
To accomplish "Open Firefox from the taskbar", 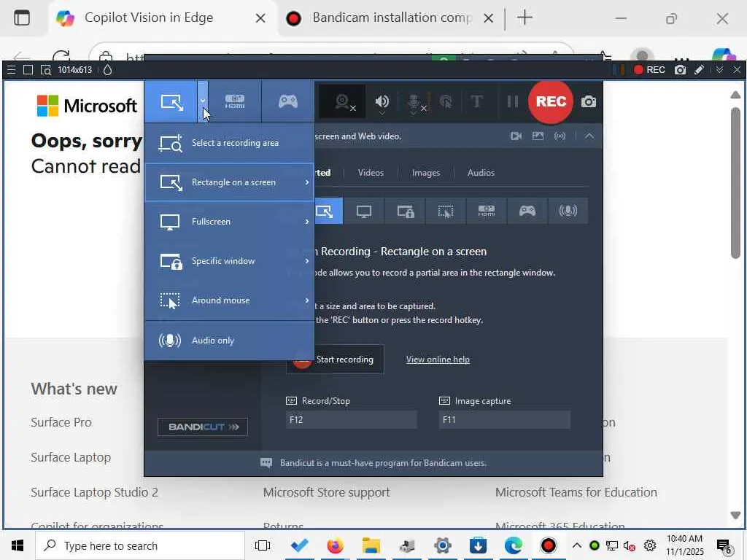I will pos(335,545).
